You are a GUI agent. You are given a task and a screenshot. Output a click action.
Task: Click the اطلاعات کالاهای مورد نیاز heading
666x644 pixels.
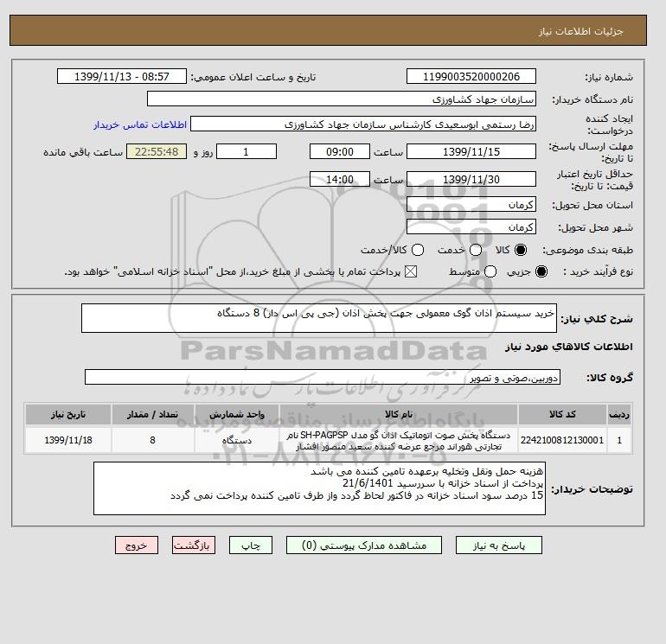click(569, 347)
